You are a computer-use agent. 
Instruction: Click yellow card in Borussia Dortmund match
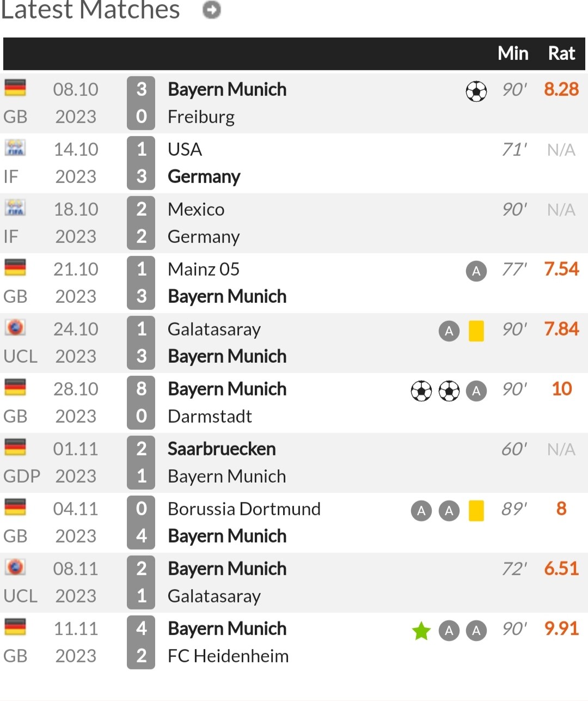point(476,510)
